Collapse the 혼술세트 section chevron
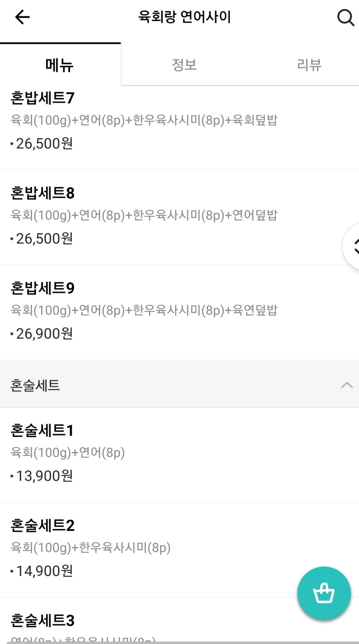 [x=347, y=385]
